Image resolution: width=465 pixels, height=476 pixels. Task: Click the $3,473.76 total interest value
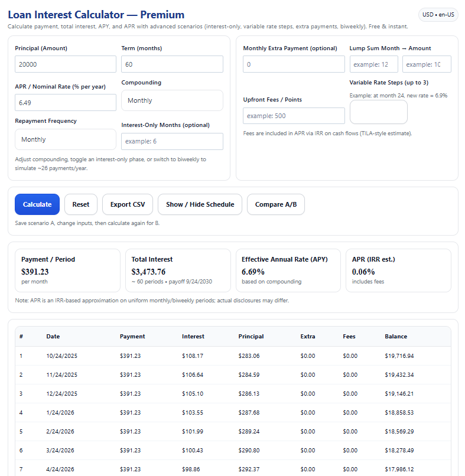(x=148, y=272)
